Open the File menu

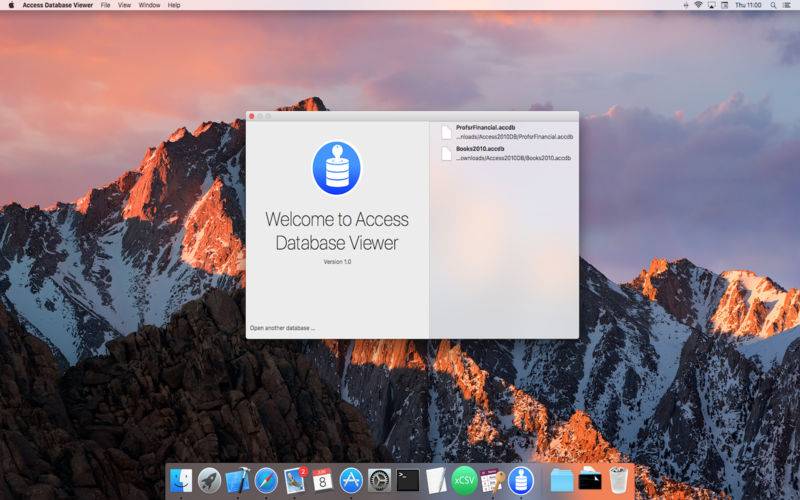(x=105, y=5)
